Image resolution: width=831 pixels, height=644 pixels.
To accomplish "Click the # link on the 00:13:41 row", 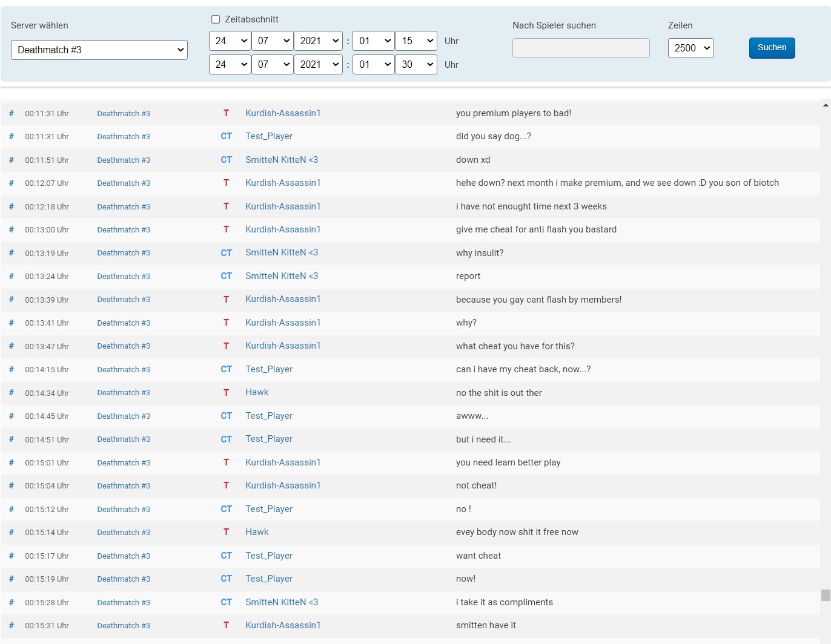I will coord(11,323).
